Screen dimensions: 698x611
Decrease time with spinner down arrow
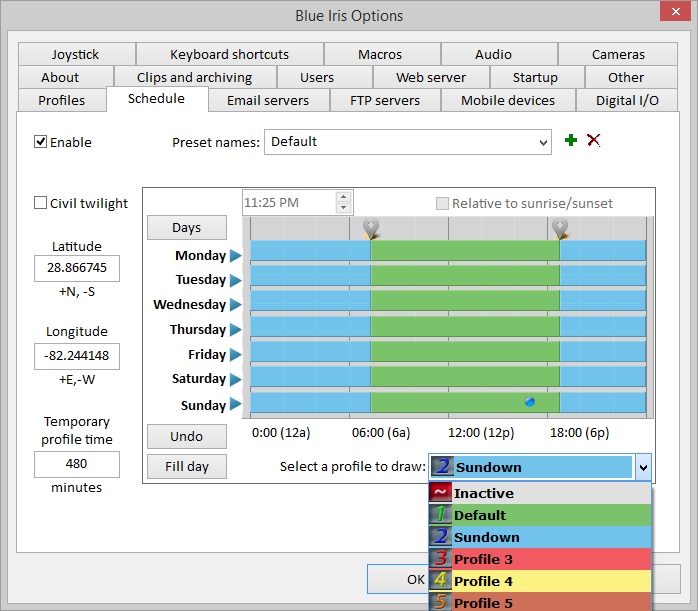[343, 208]
